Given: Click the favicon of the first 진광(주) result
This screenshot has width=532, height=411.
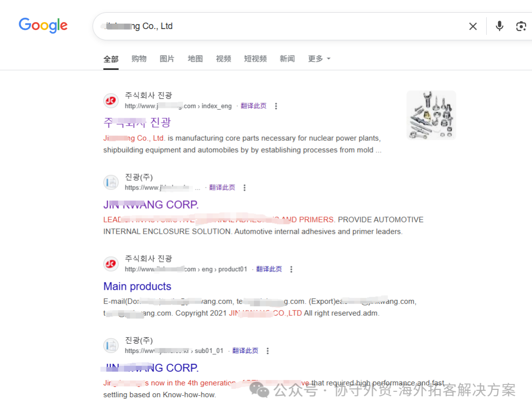Looking at the screenshot, I should pyautogui.click(x=111, y=182).
